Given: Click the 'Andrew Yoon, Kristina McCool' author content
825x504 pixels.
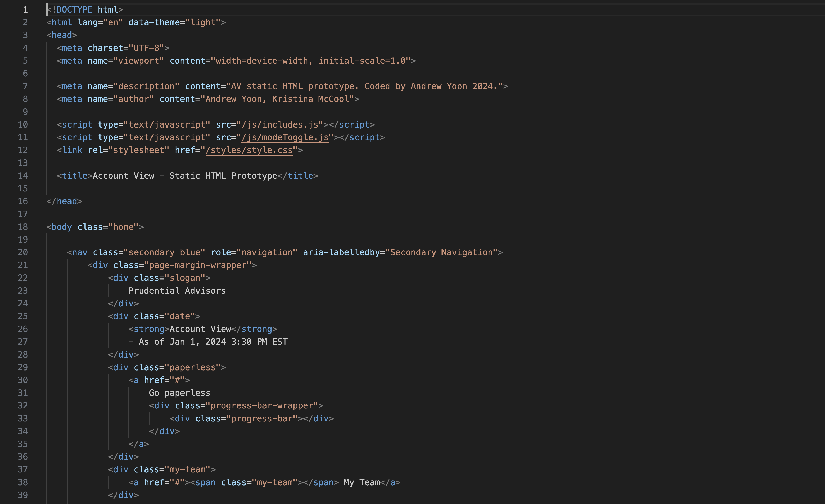Looking at the screenshot, I should [x=277, y=99].
